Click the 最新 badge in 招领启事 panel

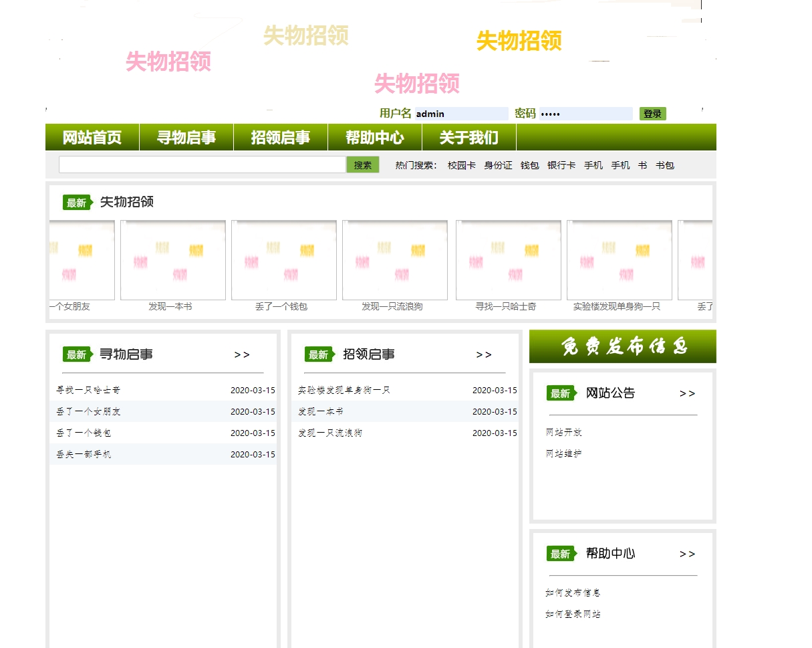pyautogui.click(x=319, y=355)
